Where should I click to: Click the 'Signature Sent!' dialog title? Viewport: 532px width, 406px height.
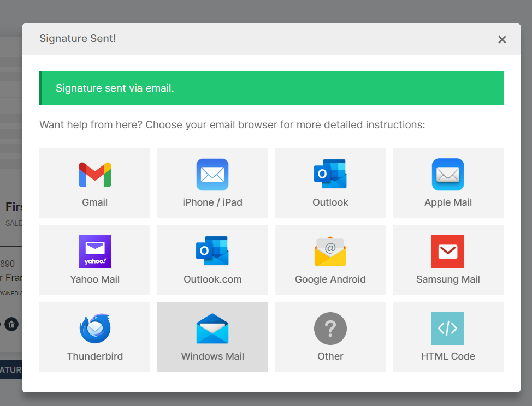(78, 38)
